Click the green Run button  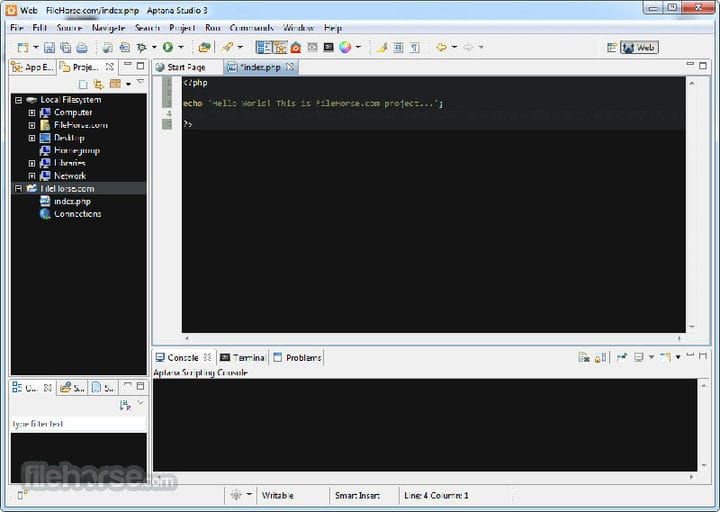click(168, 47)
